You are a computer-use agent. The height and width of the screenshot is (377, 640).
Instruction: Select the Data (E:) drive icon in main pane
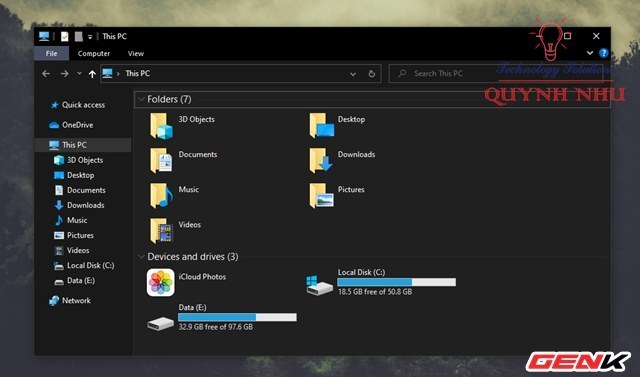coord(160,324)
